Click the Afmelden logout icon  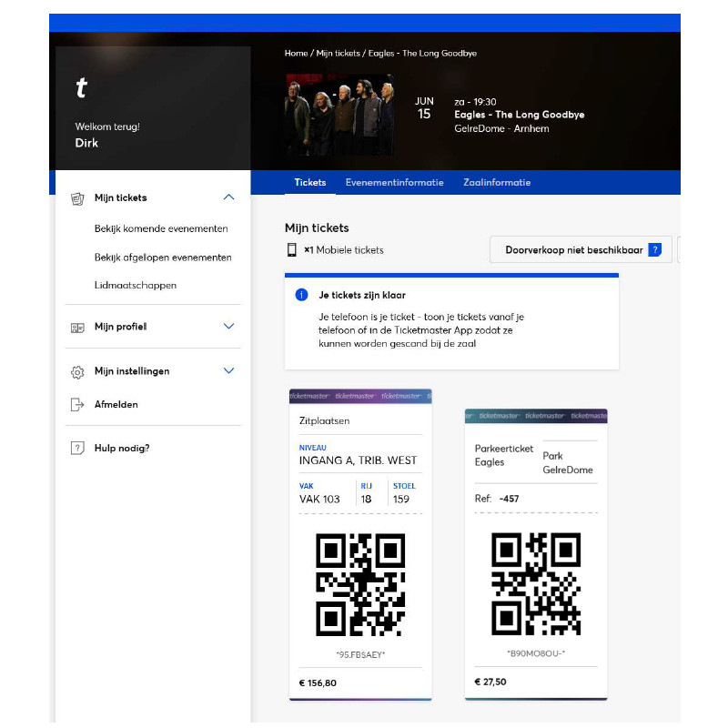(77, 404)
